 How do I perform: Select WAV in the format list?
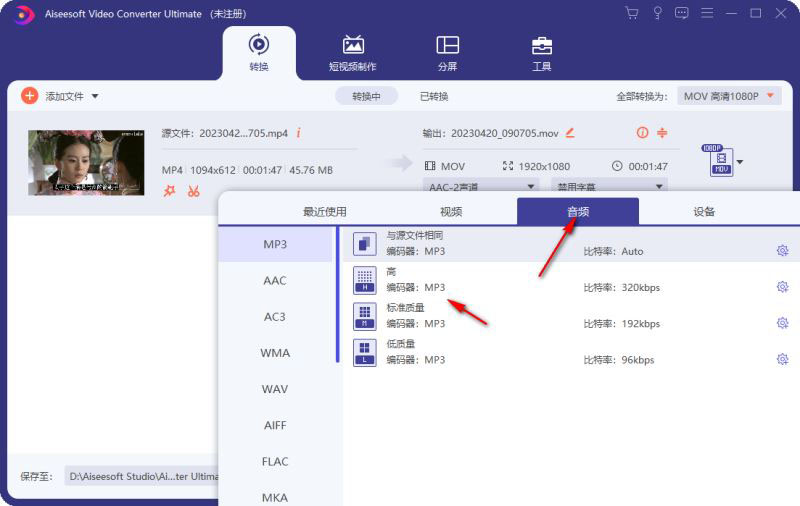(275, 389)
